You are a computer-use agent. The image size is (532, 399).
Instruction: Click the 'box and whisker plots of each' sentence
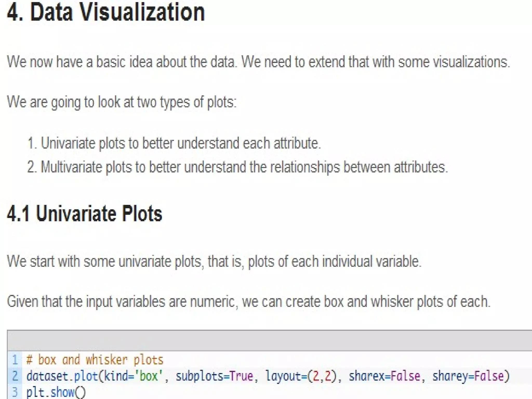click(x=249, y=301)
